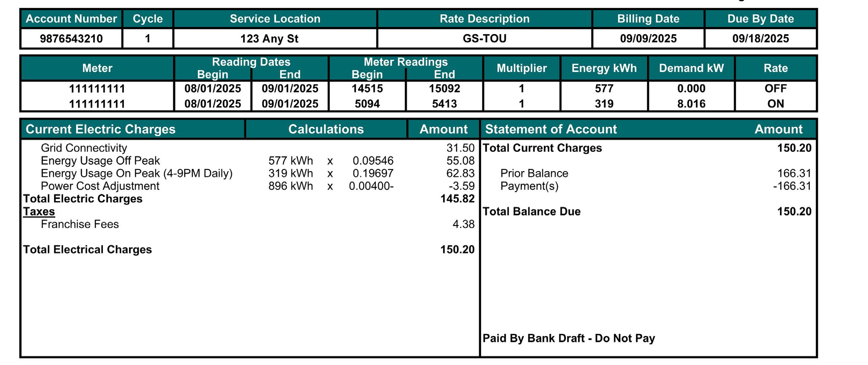
Task: Select the Service Location header
Action: coord(275,19)
